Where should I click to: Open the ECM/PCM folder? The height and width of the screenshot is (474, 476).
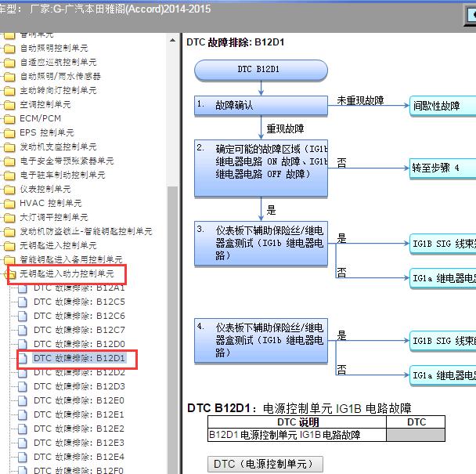coord(41,118)
